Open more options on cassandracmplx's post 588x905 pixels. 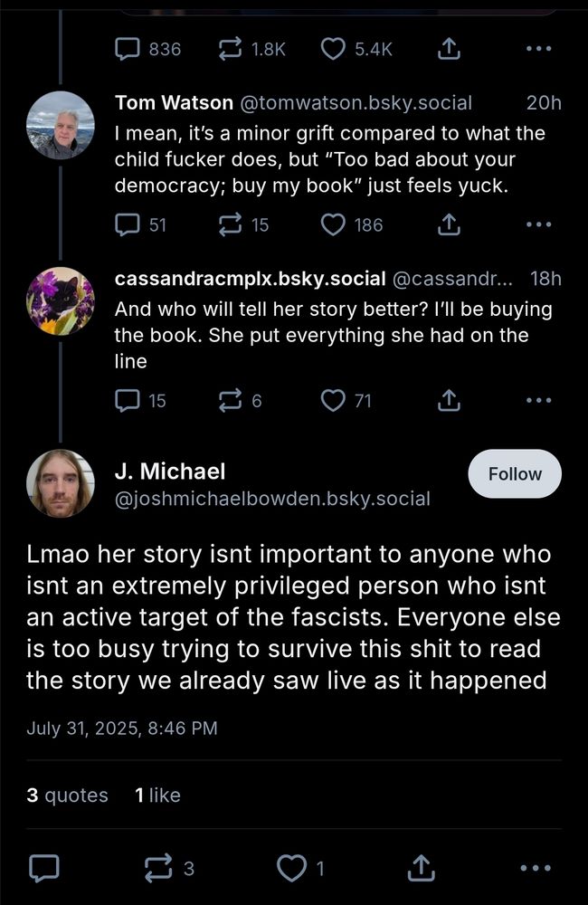pyautogui.click(x=539, y=400)
